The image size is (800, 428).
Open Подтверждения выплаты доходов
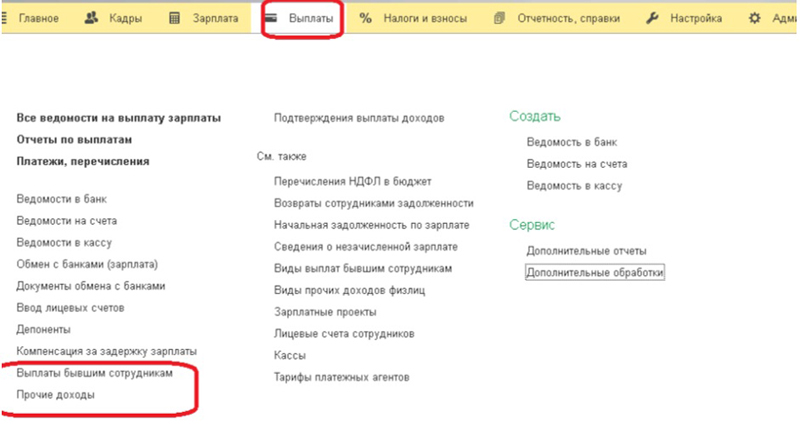[x=359, y=118]
